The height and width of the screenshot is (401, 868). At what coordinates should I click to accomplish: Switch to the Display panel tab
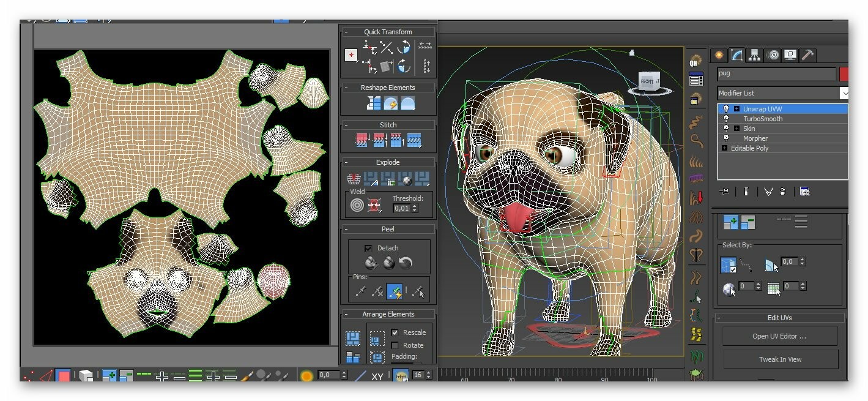tap(790, 54)
